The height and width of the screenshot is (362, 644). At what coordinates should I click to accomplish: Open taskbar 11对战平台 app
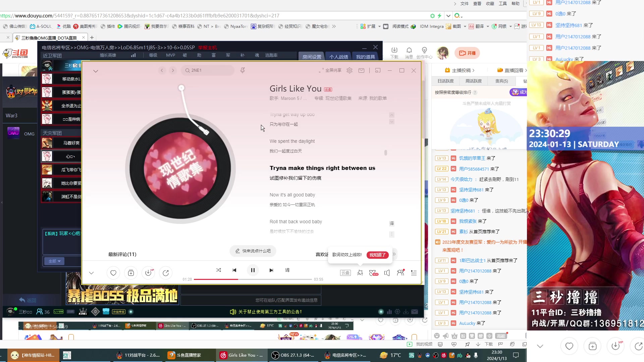138,355
